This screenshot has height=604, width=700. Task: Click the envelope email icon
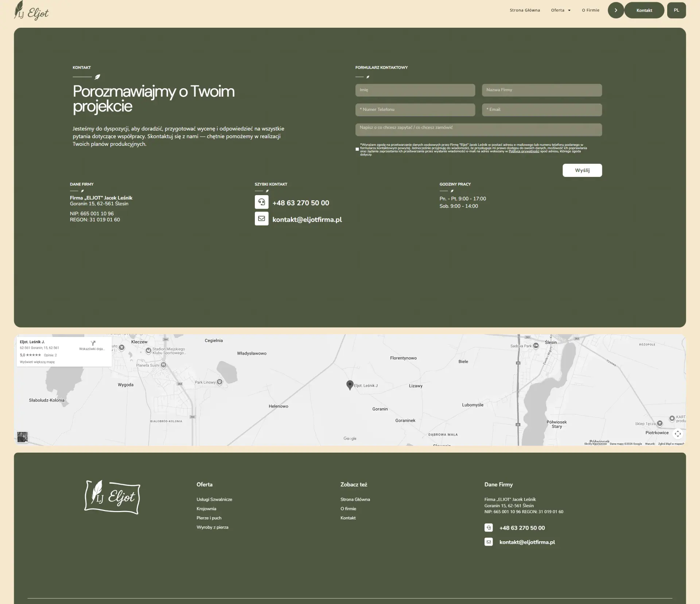(261, 219)
